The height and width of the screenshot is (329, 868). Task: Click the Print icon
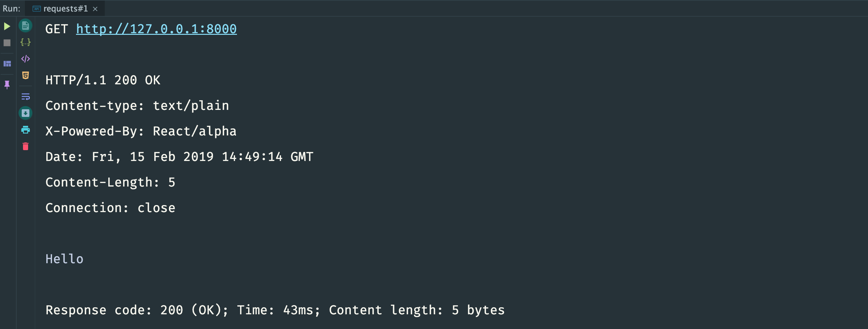click(26, 130)
